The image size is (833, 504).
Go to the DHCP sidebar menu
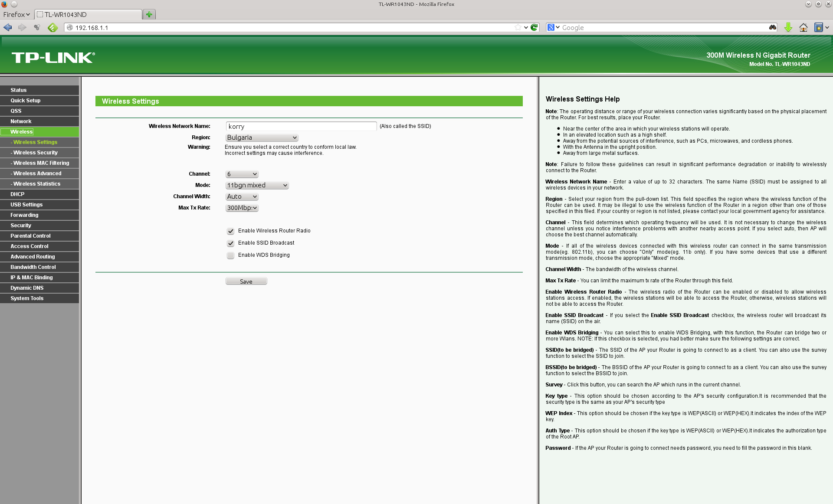click(17, 194)
